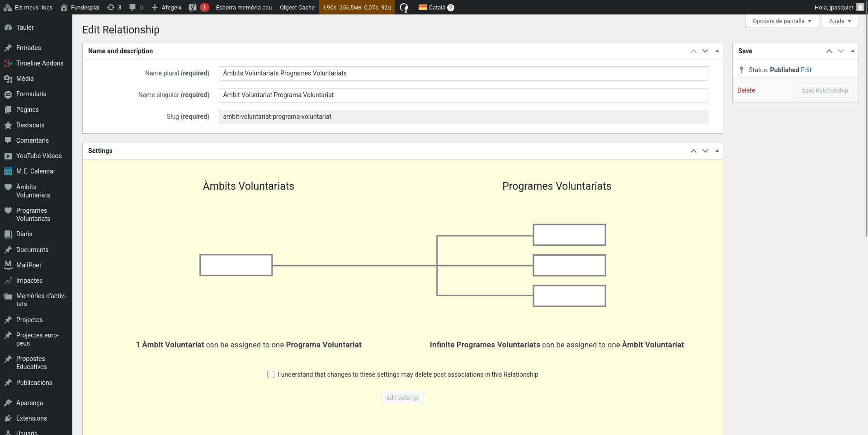This screenshot has height=435, width=868.
Task: Check the understand changes confirmation checkbox
Action: point(271,374)
